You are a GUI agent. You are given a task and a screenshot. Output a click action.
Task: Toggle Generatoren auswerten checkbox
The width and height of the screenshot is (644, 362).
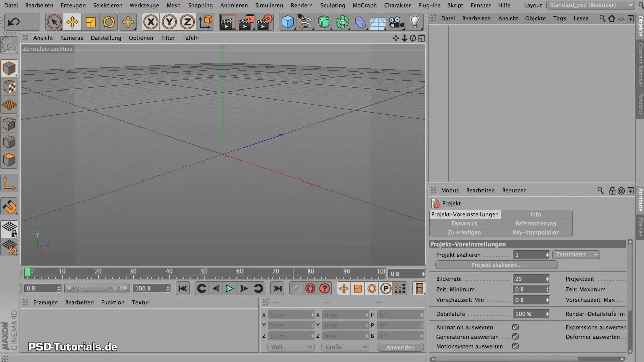coord(515,337)
